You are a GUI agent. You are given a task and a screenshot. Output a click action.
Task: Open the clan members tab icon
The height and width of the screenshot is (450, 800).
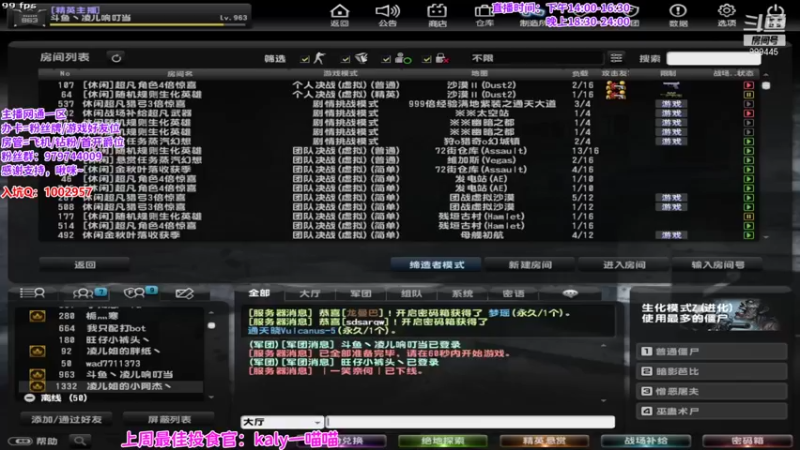coord(83,293)
